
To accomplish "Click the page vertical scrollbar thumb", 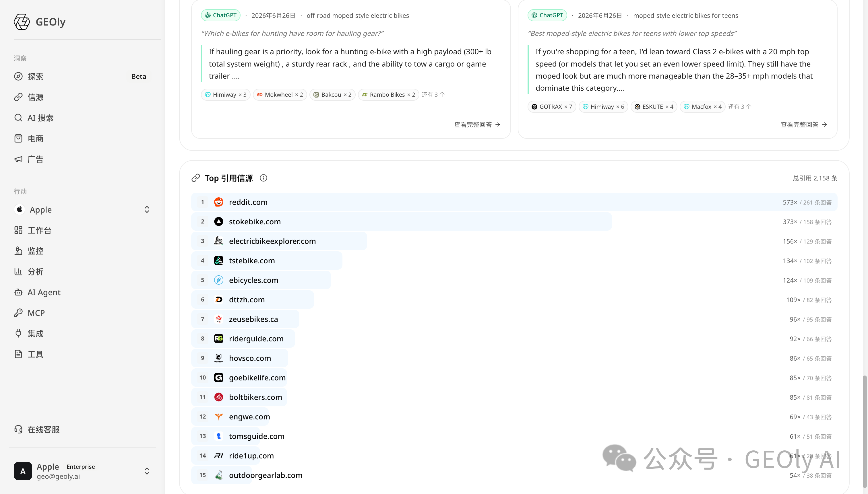I will click(865, 431).
